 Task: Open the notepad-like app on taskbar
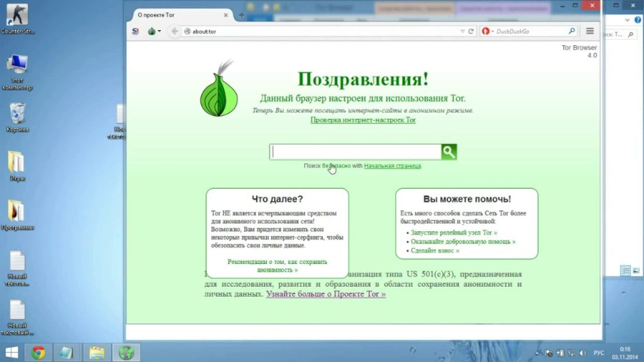click(x=66, y=352)
